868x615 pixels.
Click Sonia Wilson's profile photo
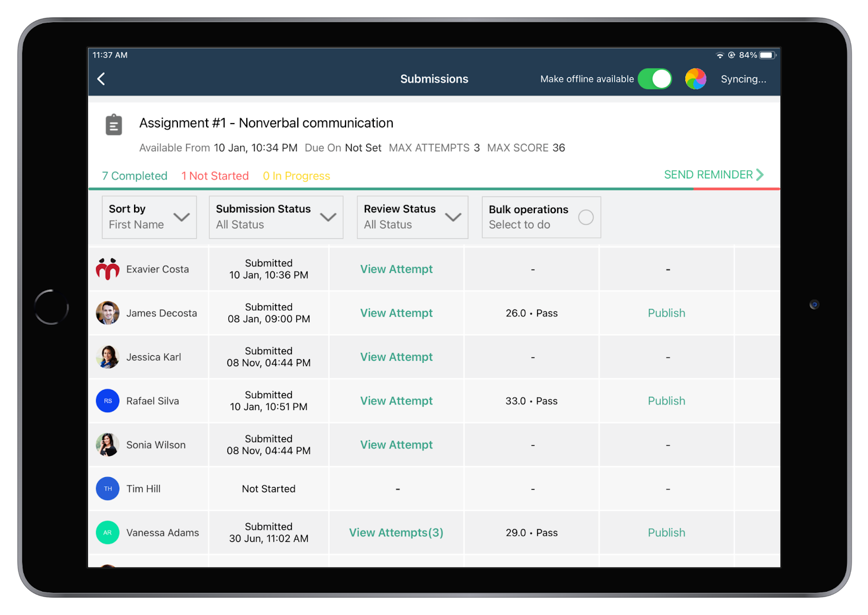coord(107,445)
